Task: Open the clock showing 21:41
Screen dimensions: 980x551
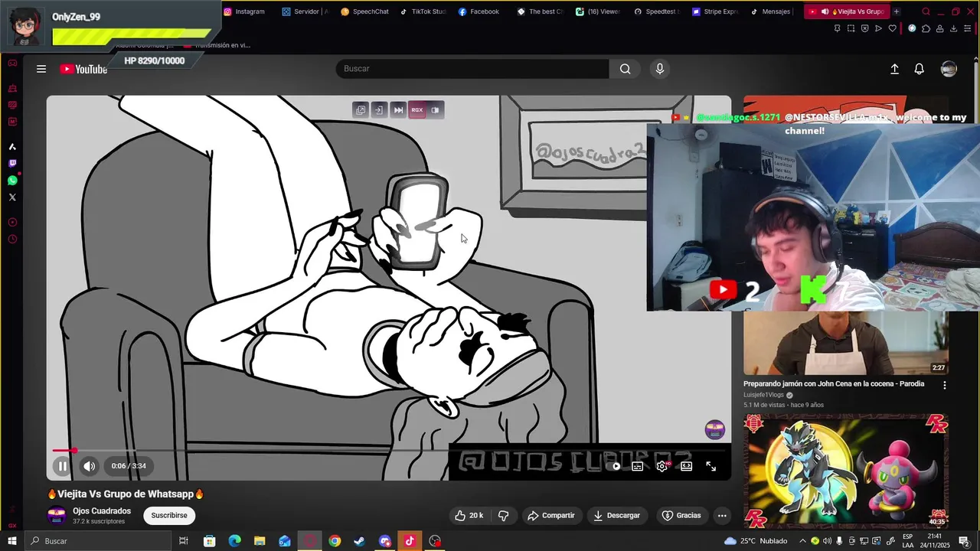Action: (933, 541)
